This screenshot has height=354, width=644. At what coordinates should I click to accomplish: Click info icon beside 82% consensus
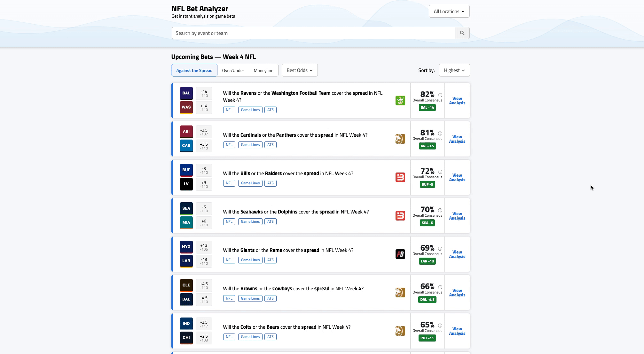(x=440, y=95)
